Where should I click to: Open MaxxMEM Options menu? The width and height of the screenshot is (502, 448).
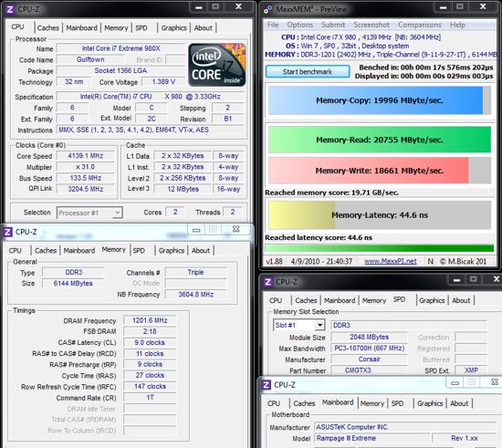tap(300, 25)
